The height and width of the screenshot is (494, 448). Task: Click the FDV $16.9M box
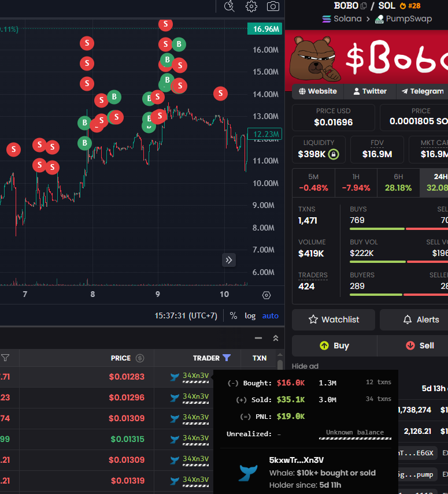(x=377, y=150)
